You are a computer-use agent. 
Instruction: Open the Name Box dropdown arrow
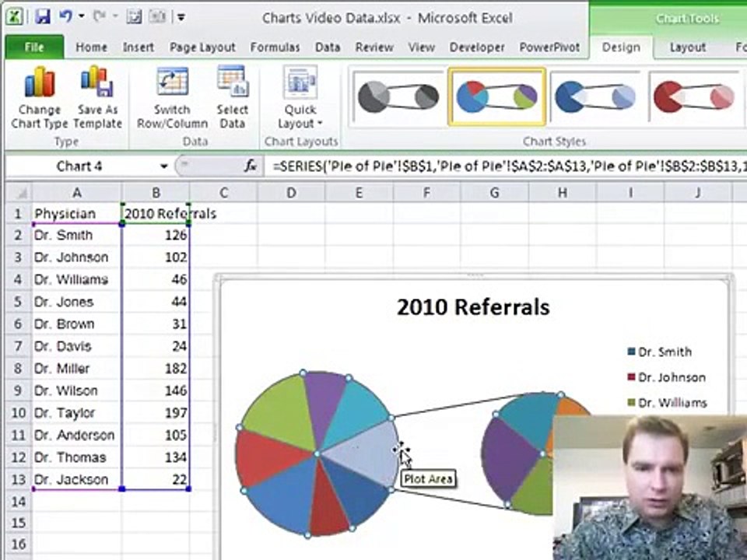(163, 166)
